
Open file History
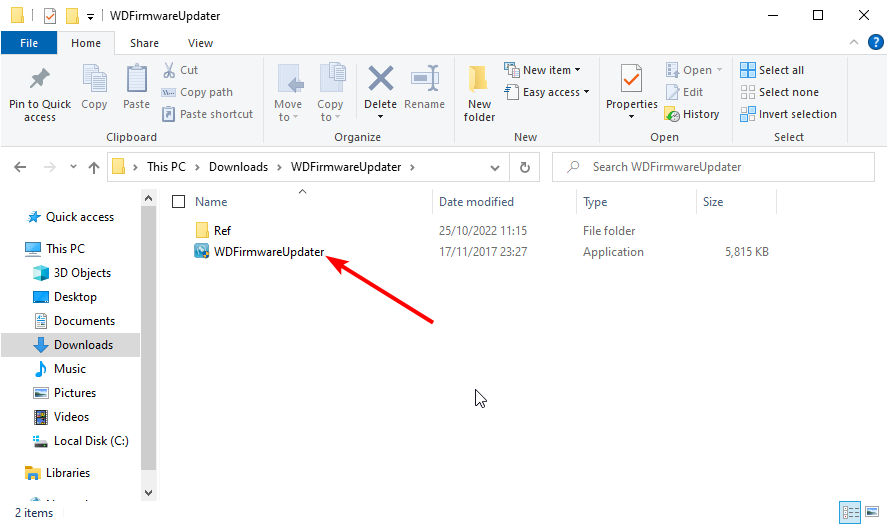click(692, 114)
